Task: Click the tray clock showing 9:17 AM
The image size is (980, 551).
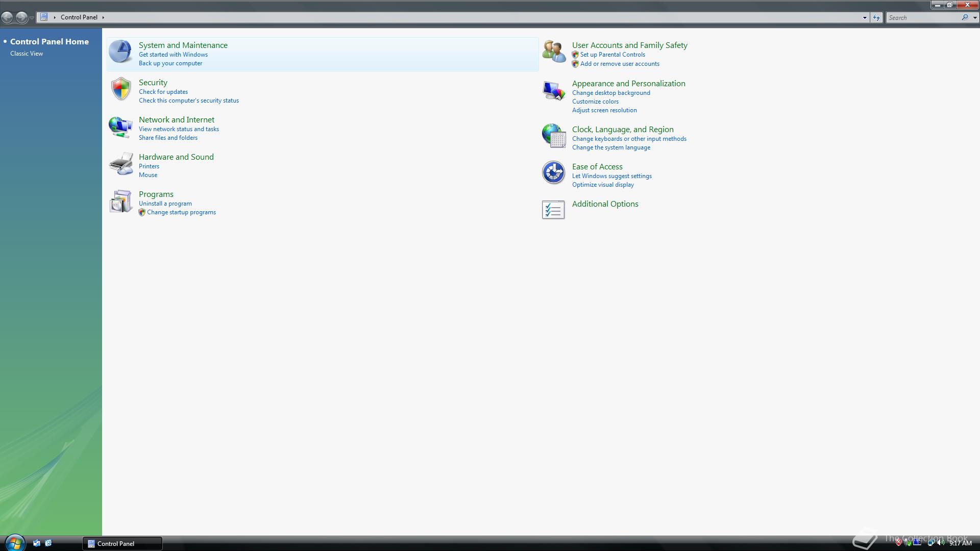Action: 960,543
